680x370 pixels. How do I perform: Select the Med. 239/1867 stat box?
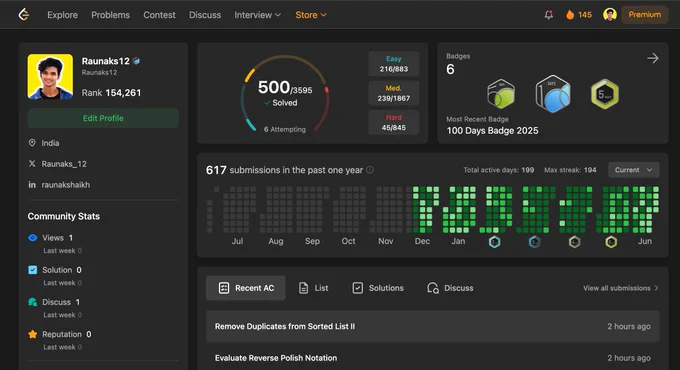point(394,93)
